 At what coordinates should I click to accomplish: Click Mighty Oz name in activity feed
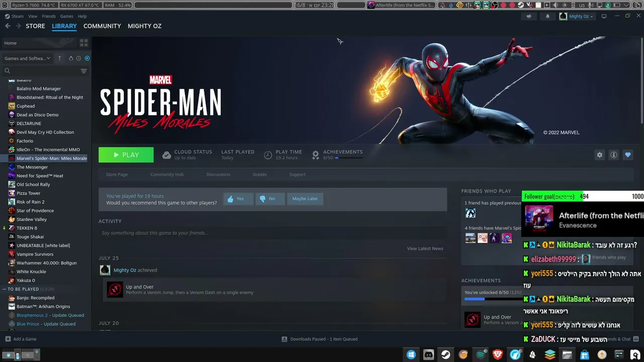click(125, 270)
